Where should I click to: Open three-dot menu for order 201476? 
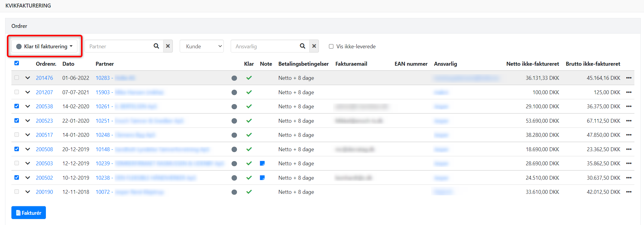[x=629, y=78]
